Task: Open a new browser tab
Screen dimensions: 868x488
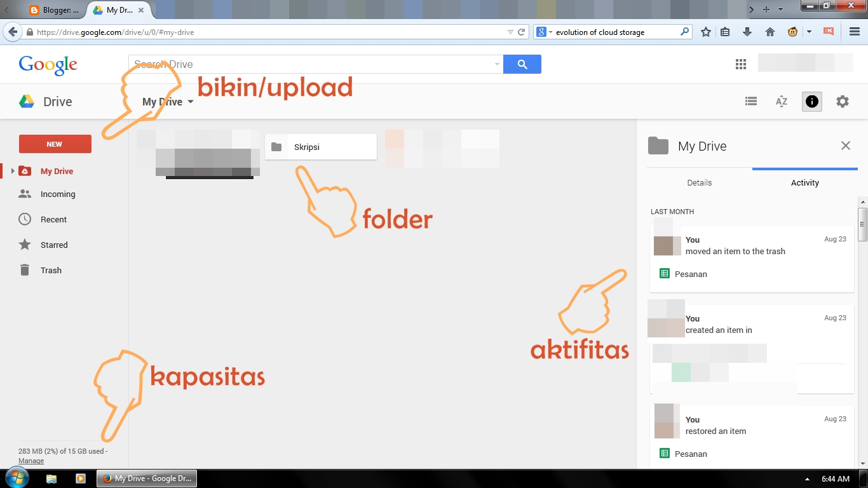Action: tap(766, 10)
